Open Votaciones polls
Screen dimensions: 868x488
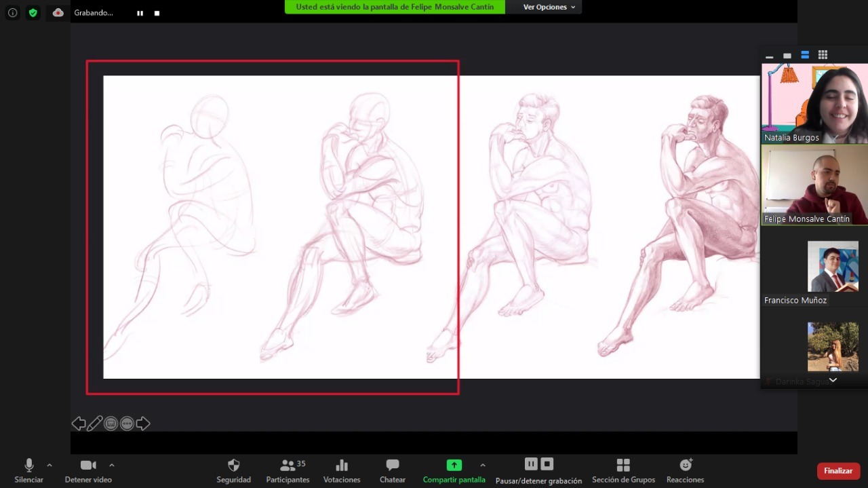342,470
